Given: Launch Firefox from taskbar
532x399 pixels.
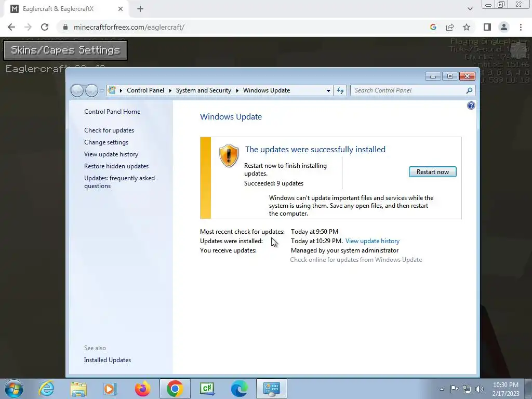Looking at the screenshot, I should [142, 389].
